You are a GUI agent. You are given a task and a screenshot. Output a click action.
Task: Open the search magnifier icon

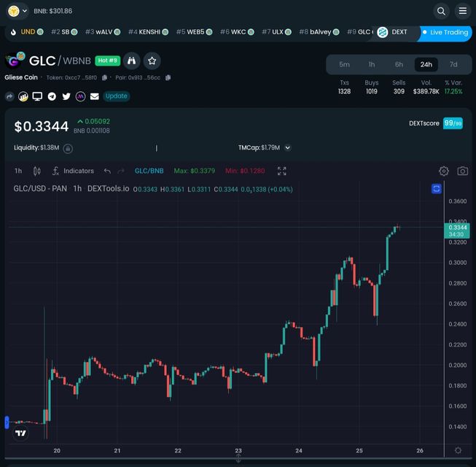441,11
